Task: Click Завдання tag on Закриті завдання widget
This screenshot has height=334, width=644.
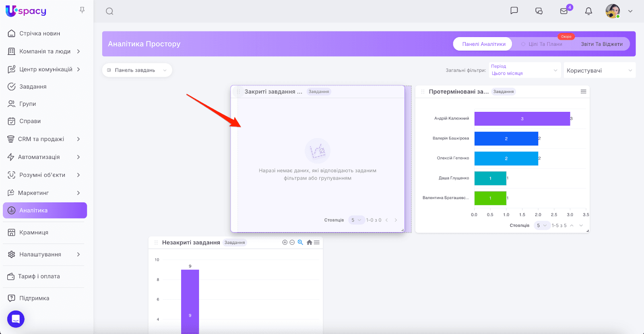Action: [319, 92]
